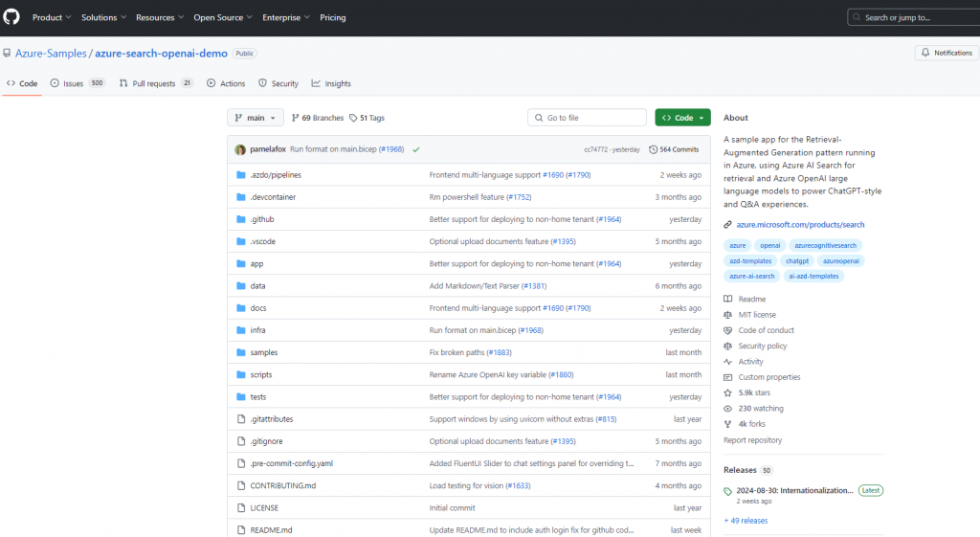Click the pamelafox avatar image

tap(240, 150)
